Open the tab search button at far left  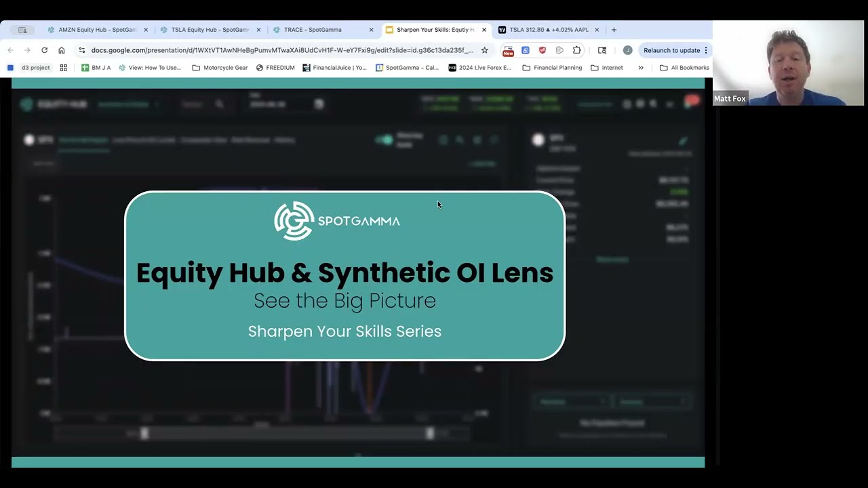click(22, 30)
